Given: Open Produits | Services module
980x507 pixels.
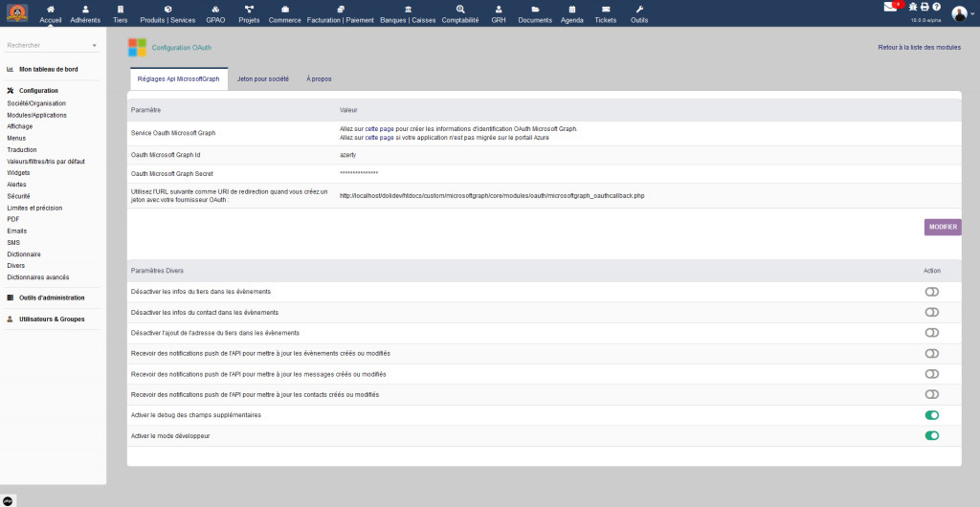Looking at the screenshot, I should [167, 13].
